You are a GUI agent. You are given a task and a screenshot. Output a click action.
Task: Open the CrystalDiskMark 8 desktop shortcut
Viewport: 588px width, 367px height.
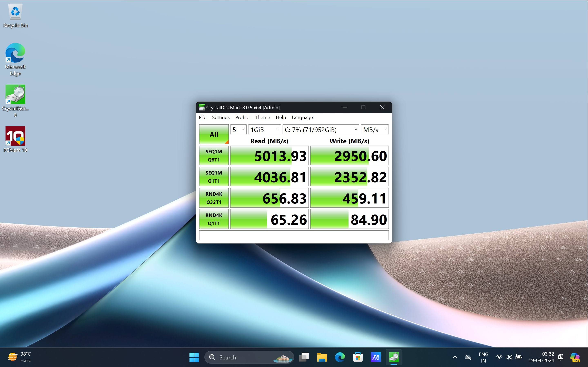point(15,95)
